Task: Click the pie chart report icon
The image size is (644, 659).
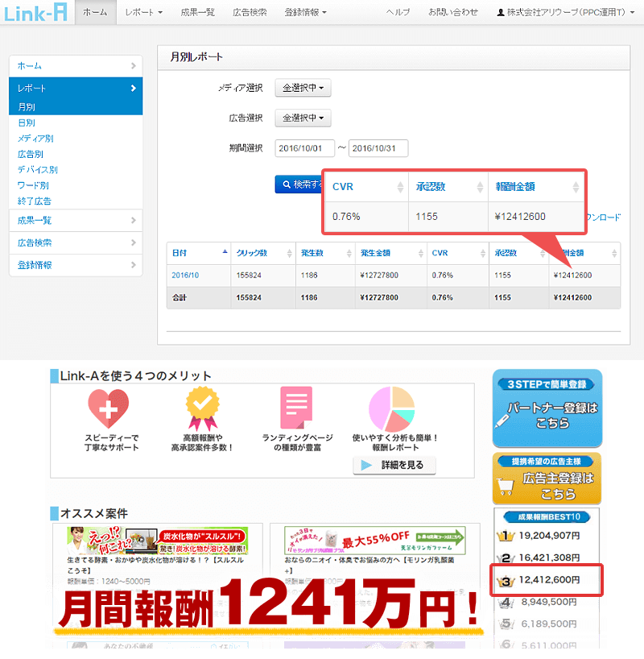Action: 391,409
